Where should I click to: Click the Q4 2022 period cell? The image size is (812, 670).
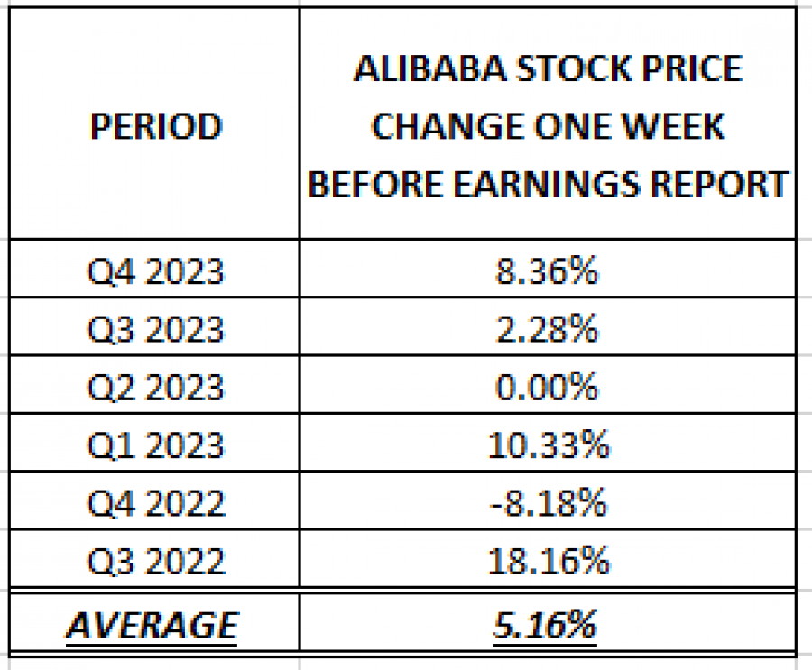pyautogui.click(x=154, y=500)
